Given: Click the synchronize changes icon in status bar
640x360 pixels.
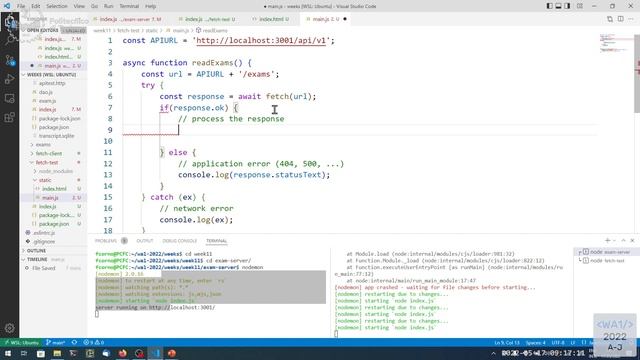Looking at the screenshot, I should (x=74, y=342).
